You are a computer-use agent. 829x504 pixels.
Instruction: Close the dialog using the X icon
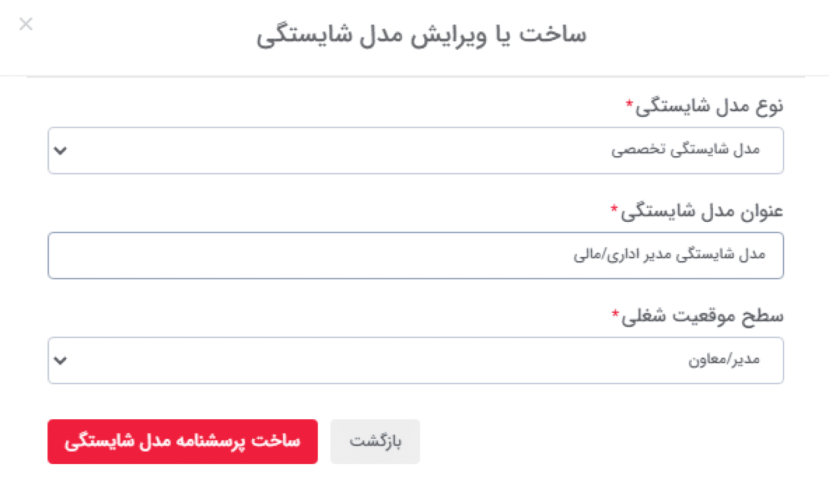26,25
